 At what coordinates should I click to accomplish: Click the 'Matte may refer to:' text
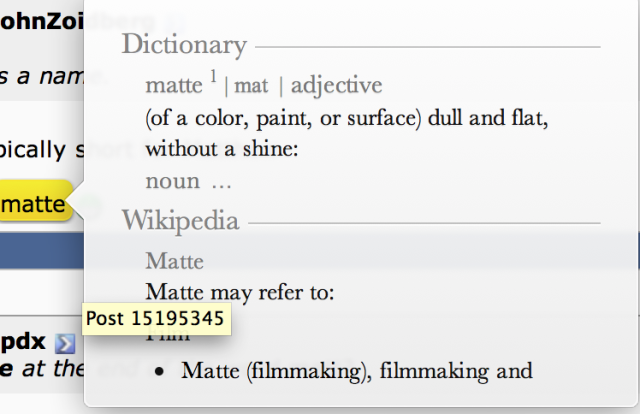coord(239,292)
